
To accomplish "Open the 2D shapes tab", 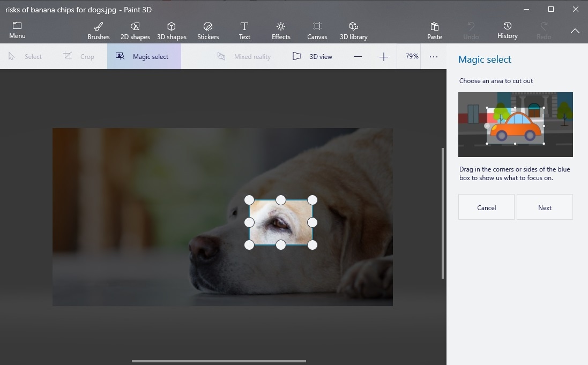I will (135, 31).
